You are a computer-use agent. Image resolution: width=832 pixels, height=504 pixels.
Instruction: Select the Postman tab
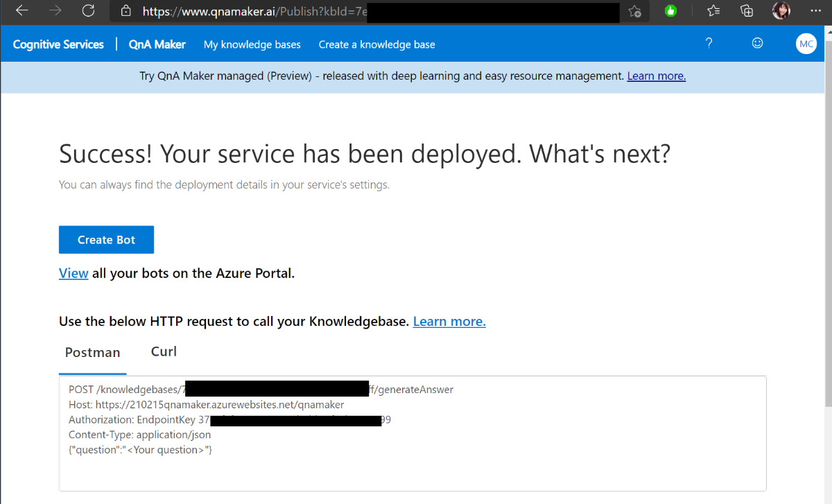[x=92, y=351]
